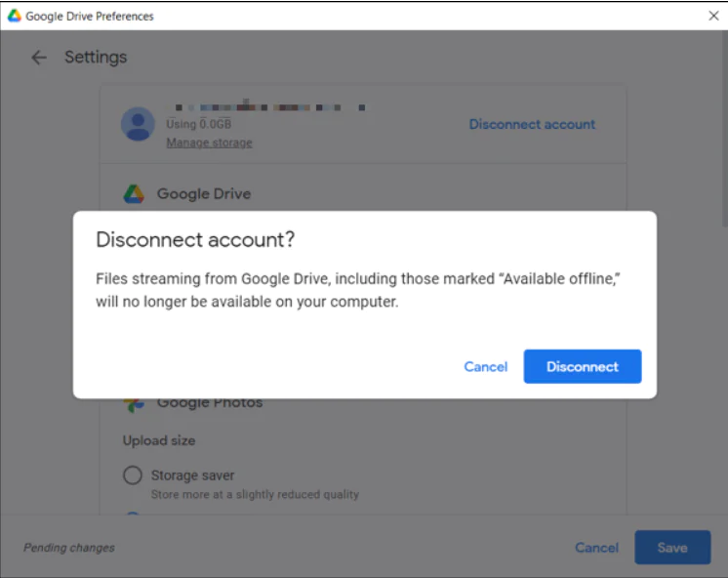Select the Storage saver radio button
Screen dimensions: 728x578
[133, 475]
